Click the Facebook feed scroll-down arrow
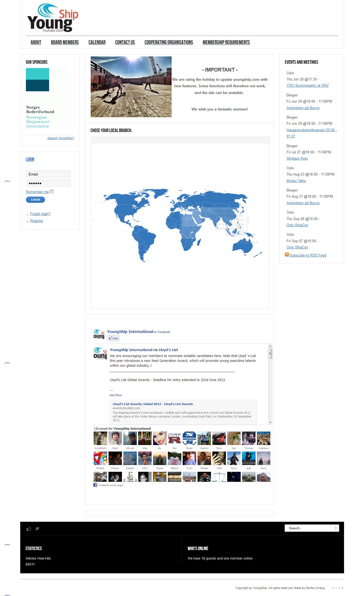364x596 pixels. coord(270,423)
